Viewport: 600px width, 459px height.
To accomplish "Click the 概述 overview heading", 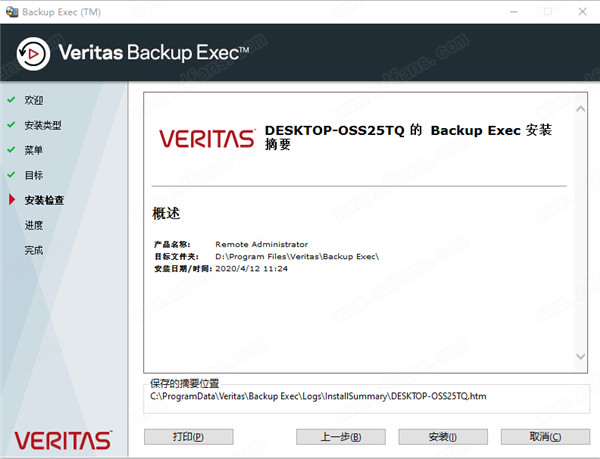I will pos(166,213).
